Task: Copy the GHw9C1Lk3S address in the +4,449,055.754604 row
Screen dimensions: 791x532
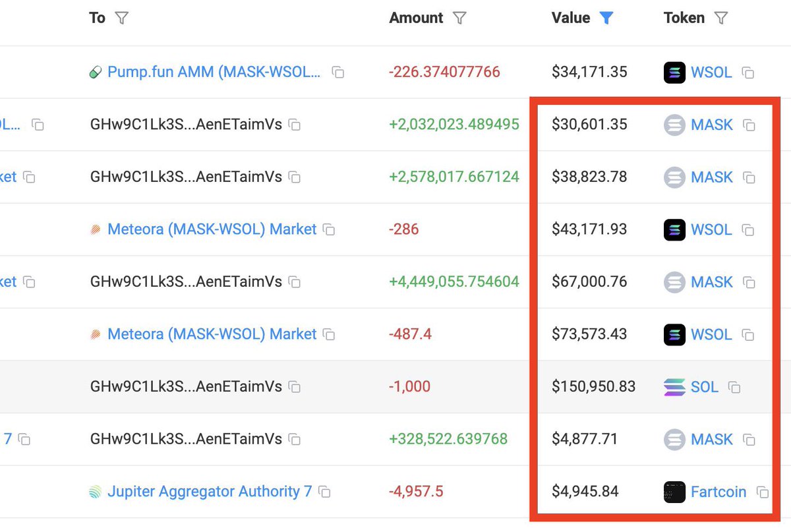Action: pos(295,282)
